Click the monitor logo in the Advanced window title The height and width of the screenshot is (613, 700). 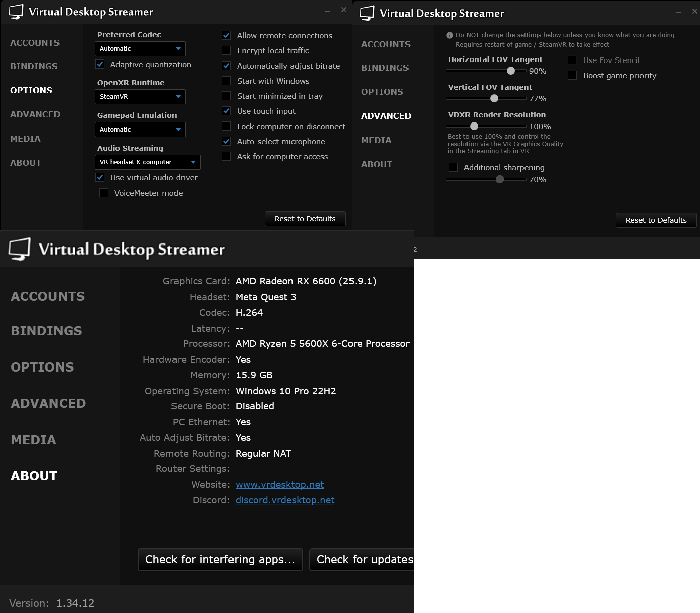click(367, 13)
